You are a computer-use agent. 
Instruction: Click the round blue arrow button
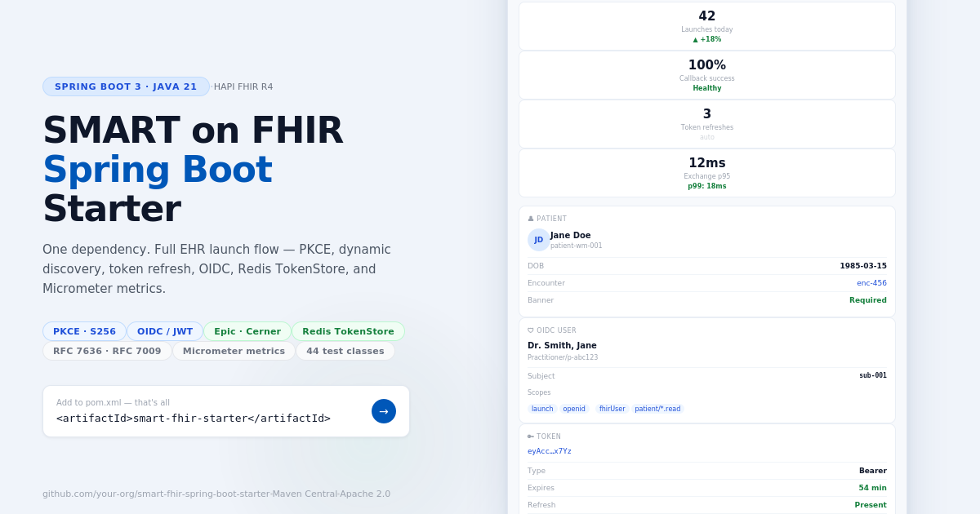coord(384,411)
